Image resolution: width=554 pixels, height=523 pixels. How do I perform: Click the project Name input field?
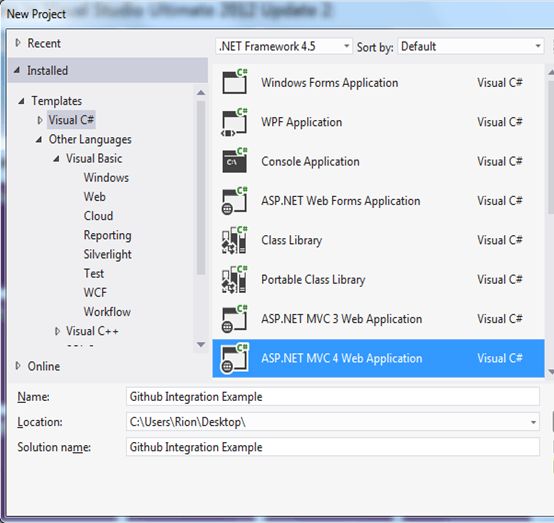click(x=332, y=396)
